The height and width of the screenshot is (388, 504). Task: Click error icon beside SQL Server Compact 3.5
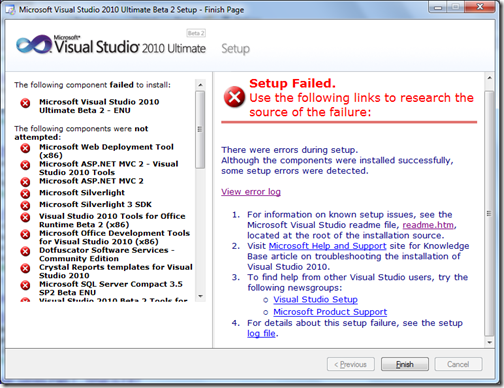pos(25,285)
